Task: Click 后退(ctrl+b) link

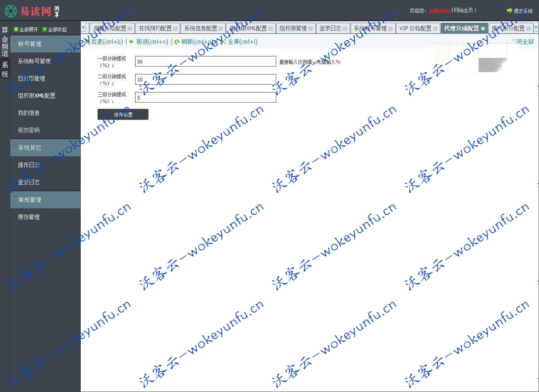Action: coord(107,42)
